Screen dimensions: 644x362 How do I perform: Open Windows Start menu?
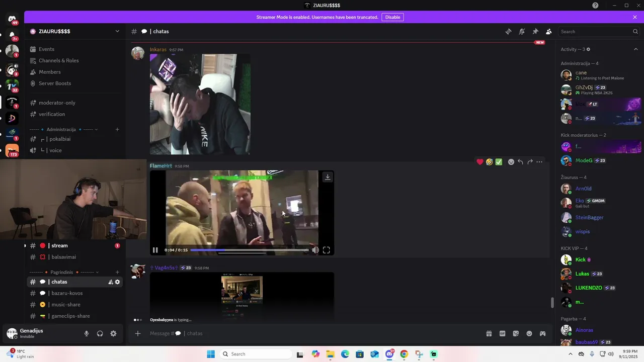pyautogui.click(x=210, y=354)
